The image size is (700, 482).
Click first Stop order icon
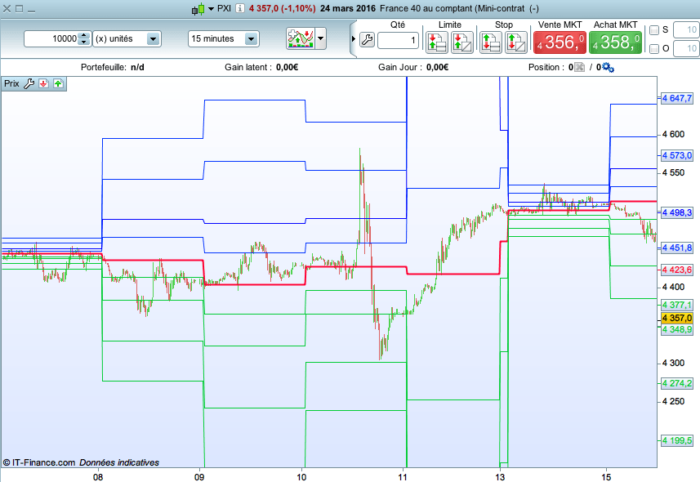(490, 42)
